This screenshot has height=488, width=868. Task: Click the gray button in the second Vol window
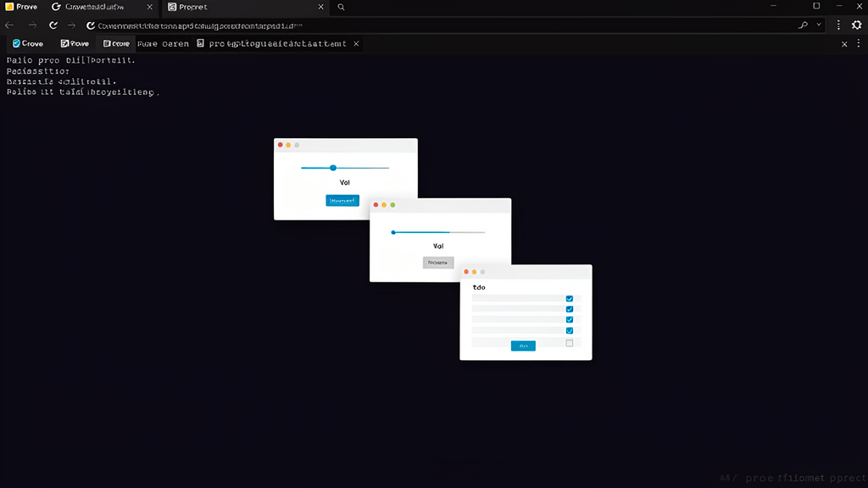[x=438, y=263]
